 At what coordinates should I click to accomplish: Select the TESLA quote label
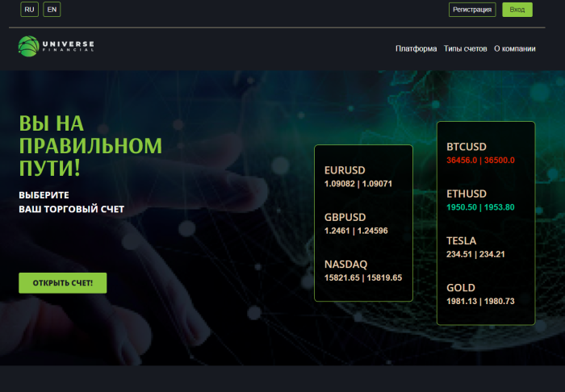pos(461,240)
